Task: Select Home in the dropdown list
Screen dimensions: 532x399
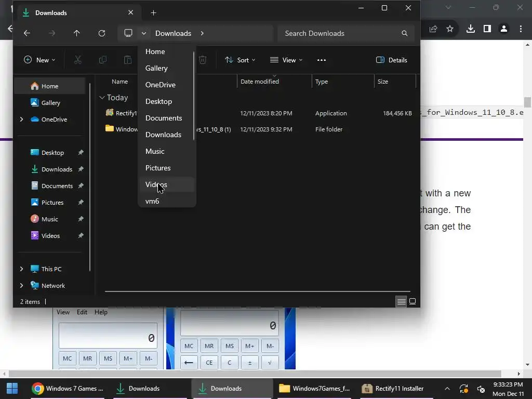Action: tap(167, 51)
